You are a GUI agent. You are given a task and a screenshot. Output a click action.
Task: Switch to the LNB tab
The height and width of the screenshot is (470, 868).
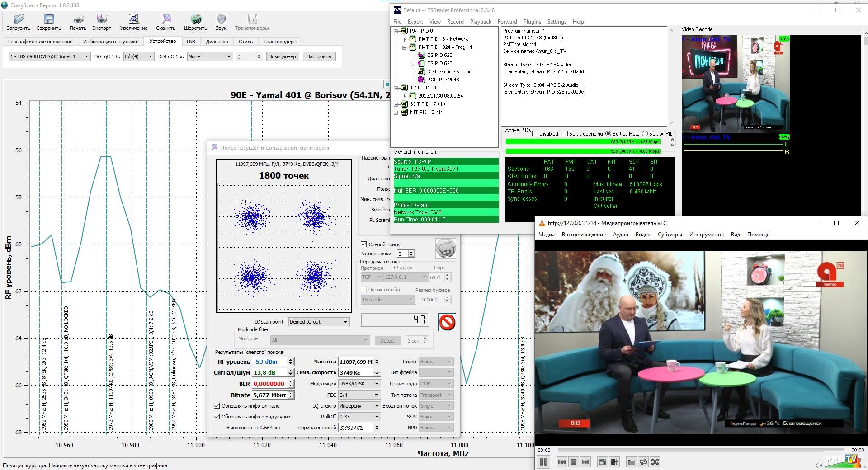191,42
